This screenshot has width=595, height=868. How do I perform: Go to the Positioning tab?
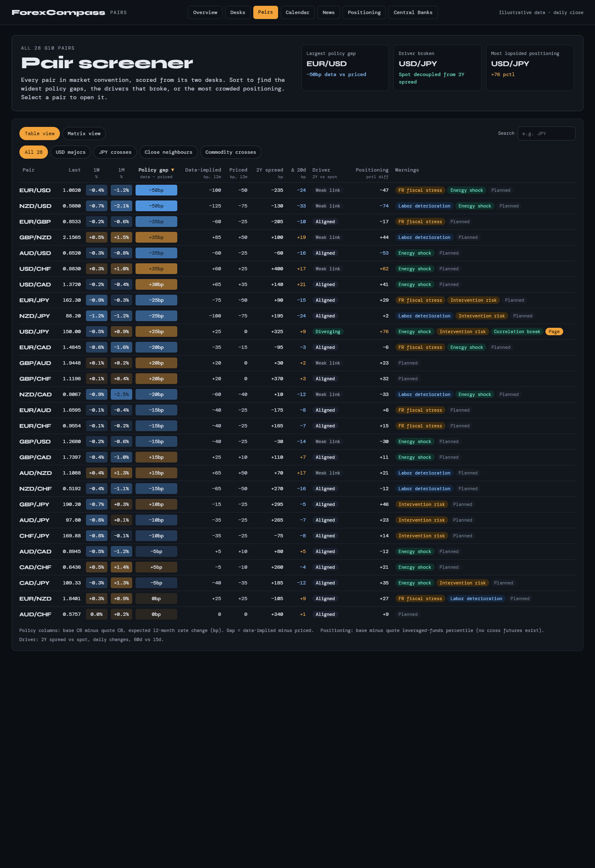click(364, 12)
